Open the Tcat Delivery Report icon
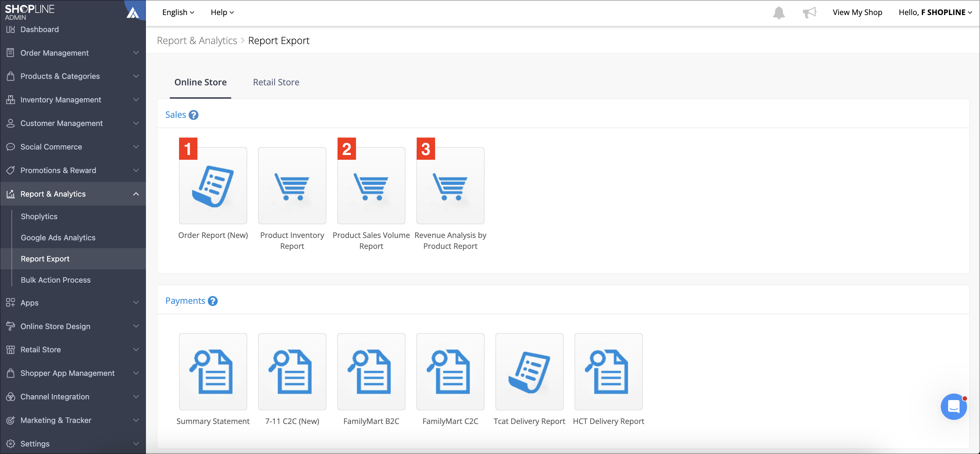 point(530,371)
